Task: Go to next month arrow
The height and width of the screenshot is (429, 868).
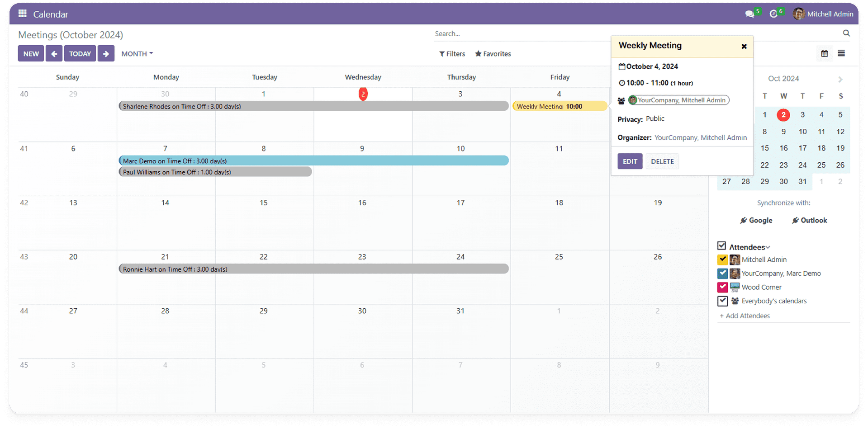Action: pyautogui.click(x=106, y=53)
